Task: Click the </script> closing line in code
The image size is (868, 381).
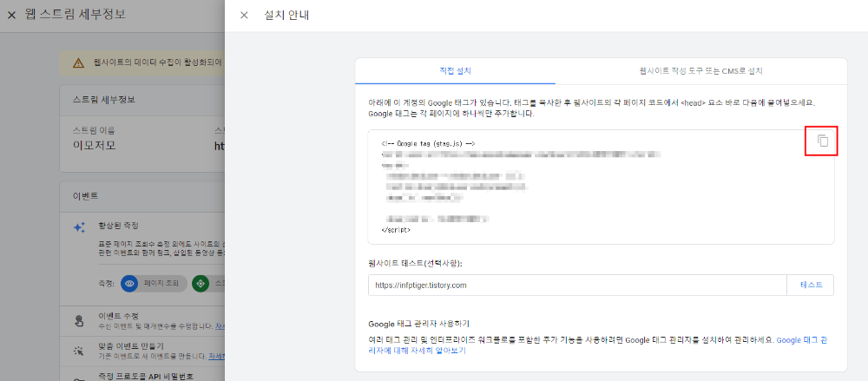Action: click(397, 229)
